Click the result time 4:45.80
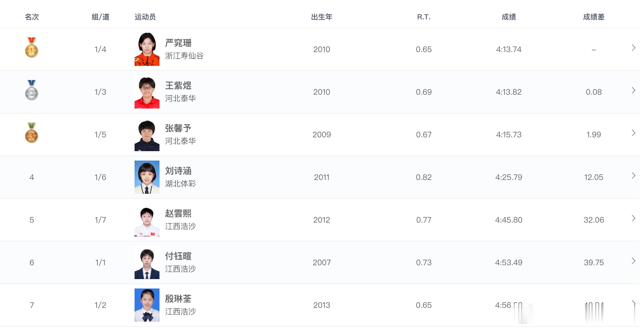 [509, 220]
